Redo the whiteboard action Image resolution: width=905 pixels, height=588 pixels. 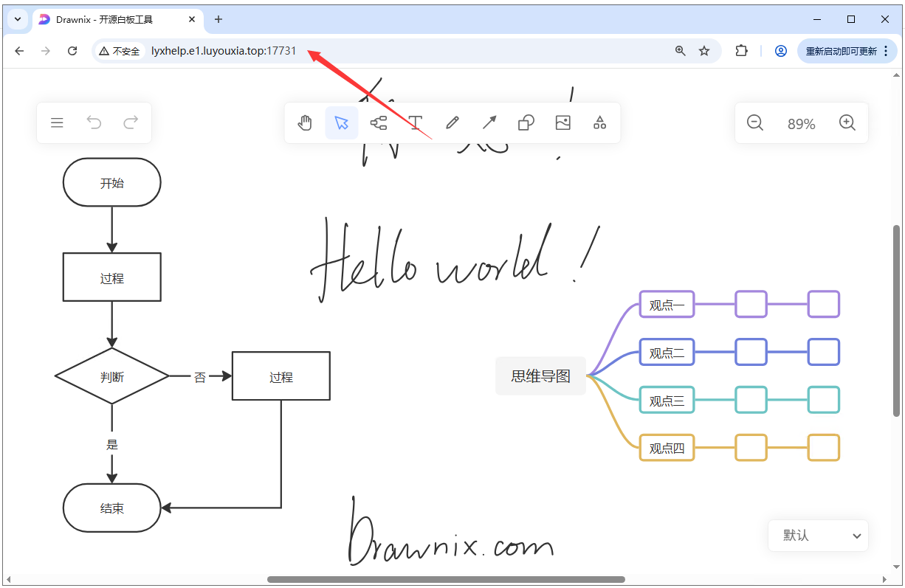pos(131,123)
